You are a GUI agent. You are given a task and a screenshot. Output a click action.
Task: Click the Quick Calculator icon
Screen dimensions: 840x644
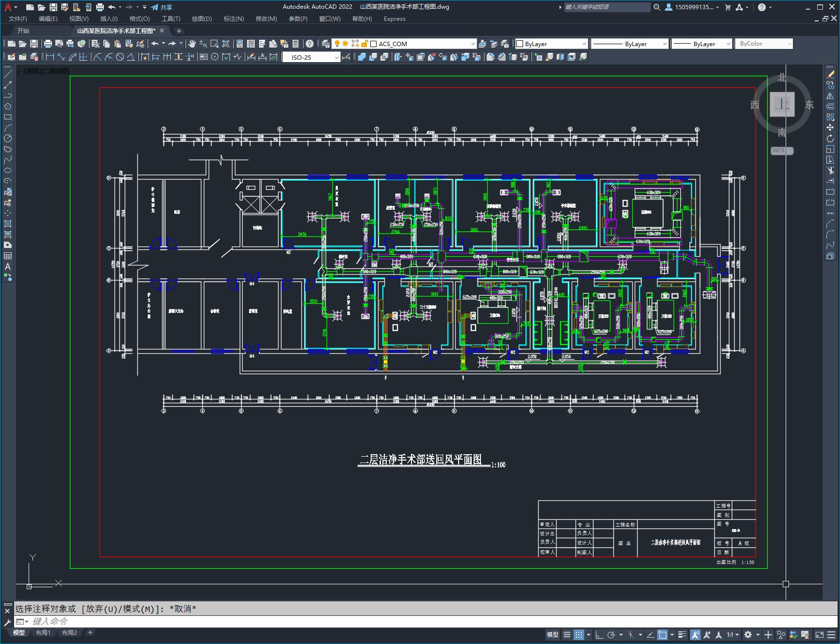click(x=296, y=44)
